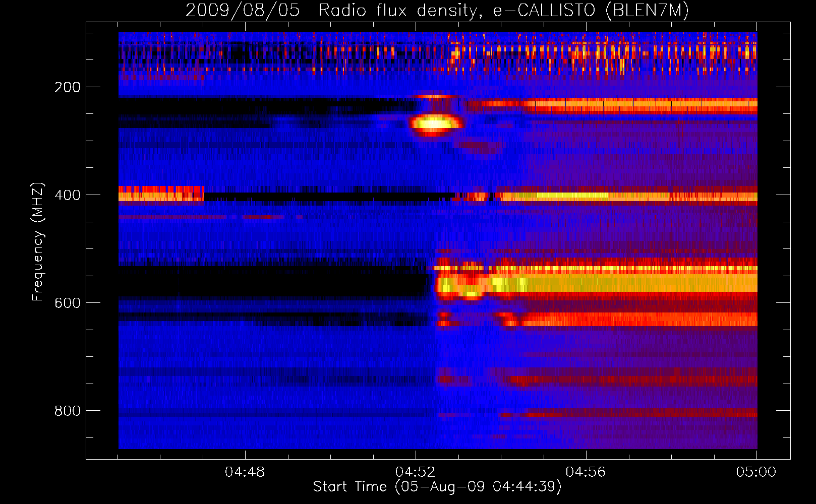The height and width of the screenshot is (504, 816).
Task: Click the 'Frequency (MHZ)' axis label
Action: [38, 242]
